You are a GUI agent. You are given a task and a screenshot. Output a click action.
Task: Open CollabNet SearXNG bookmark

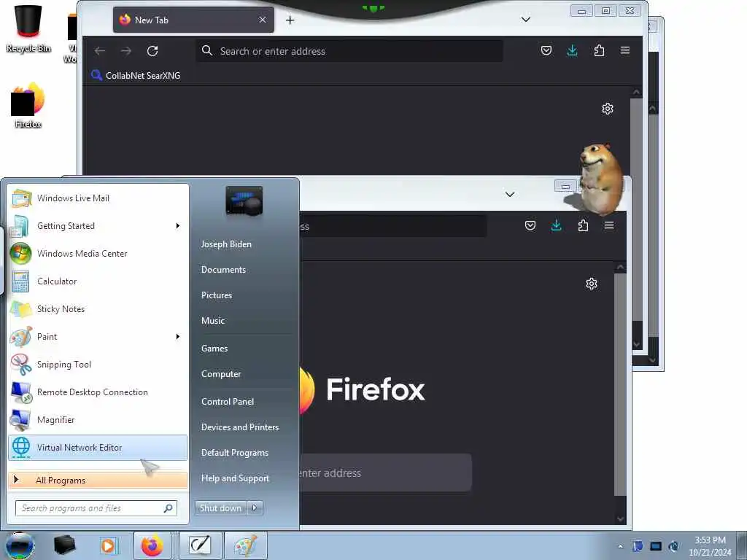click(x=136, y=75)
